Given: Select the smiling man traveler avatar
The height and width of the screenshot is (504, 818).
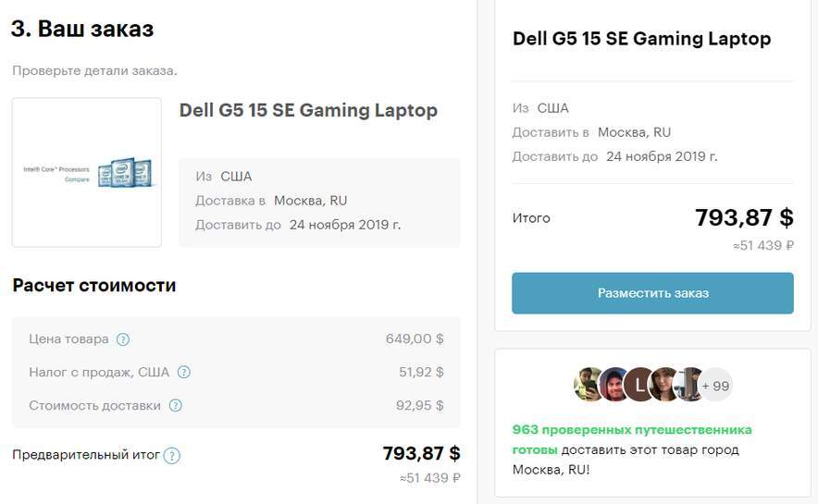Looking at the screenshot, I should [614, 384].
